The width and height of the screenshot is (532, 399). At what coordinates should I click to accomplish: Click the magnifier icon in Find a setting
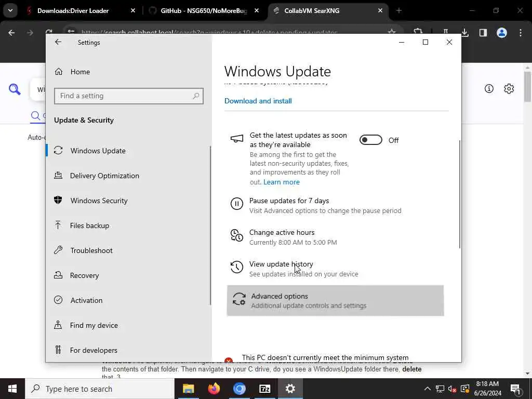point(196,96)
